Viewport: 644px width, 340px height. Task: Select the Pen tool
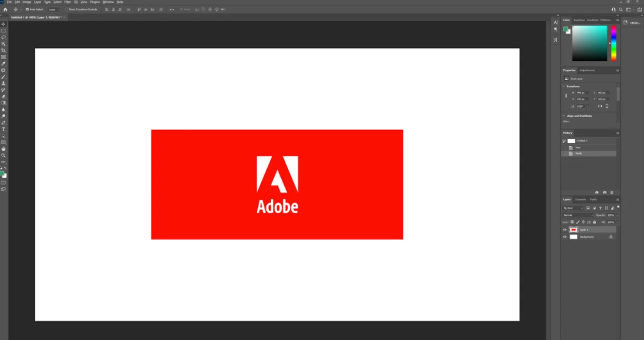4,123
